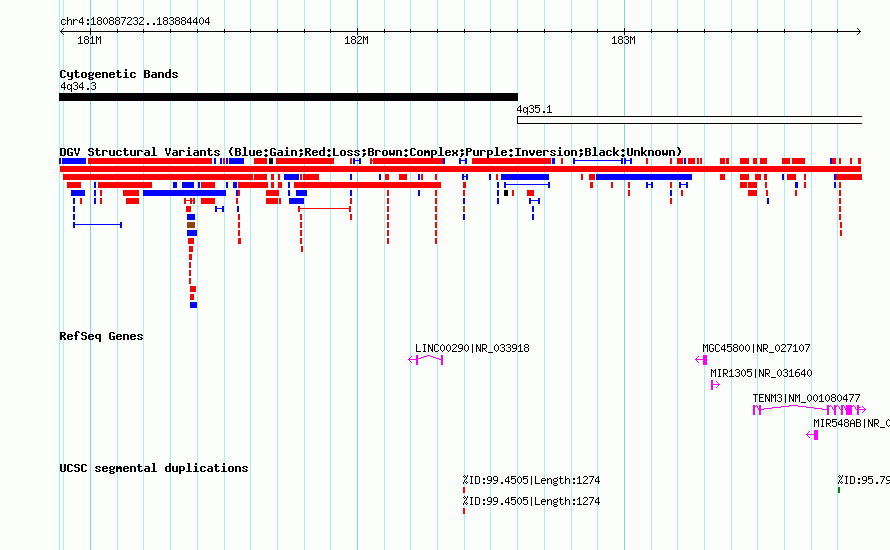Select the MIR1305 magenta gene arrow glyph
890x550 pixels.
715,385
